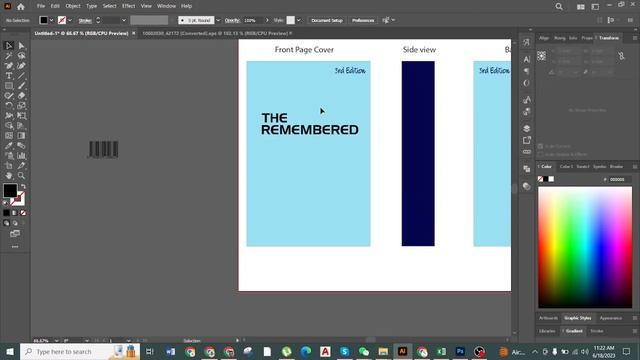Select the Direct Selection tool
Screen dimensions: 640x360
(x=21, y=46)
